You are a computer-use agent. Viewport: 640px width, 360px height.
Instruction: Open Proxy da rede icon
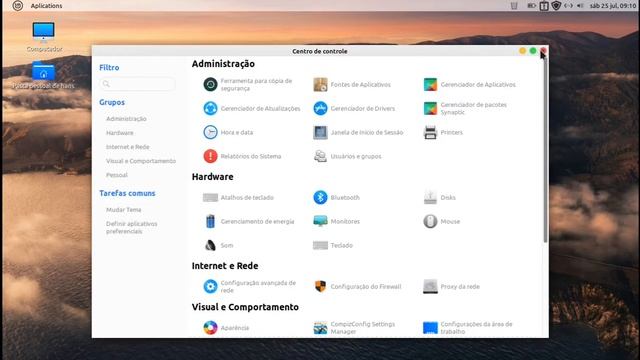430,287
